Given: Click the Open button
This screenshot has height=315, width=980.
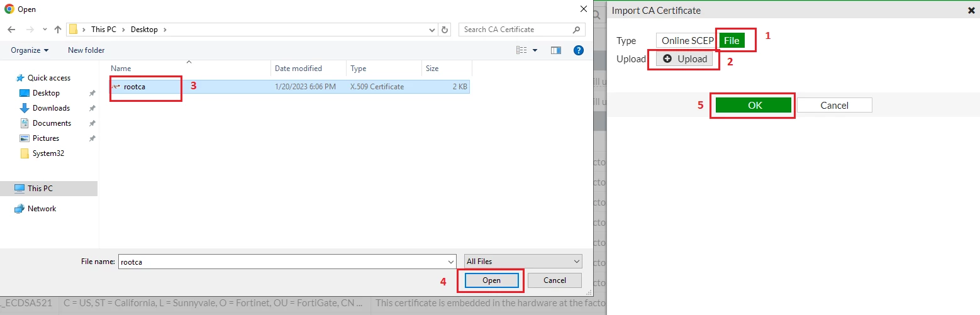Looking at the screenshot, I should [x=491, y=280].
